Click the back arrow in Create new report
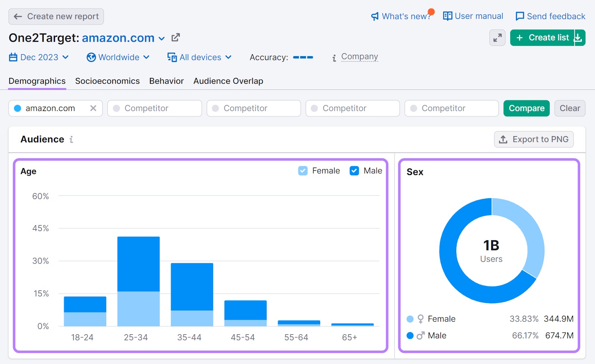Viewport: 595px width, 364px height. pos(17,16)
